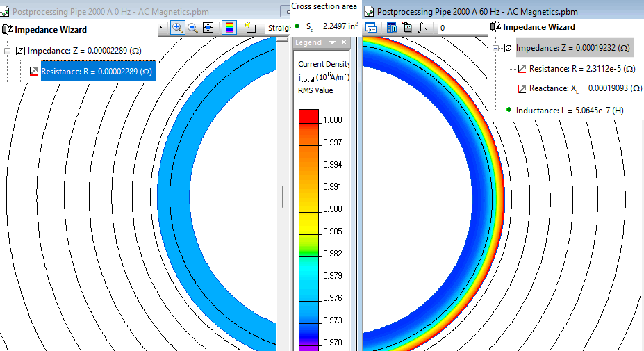Image resolution: width=644 pixels, height=351 pixels.
Task: Open the local values window icon
Action: pyautogui.click(x=371, y=28)
